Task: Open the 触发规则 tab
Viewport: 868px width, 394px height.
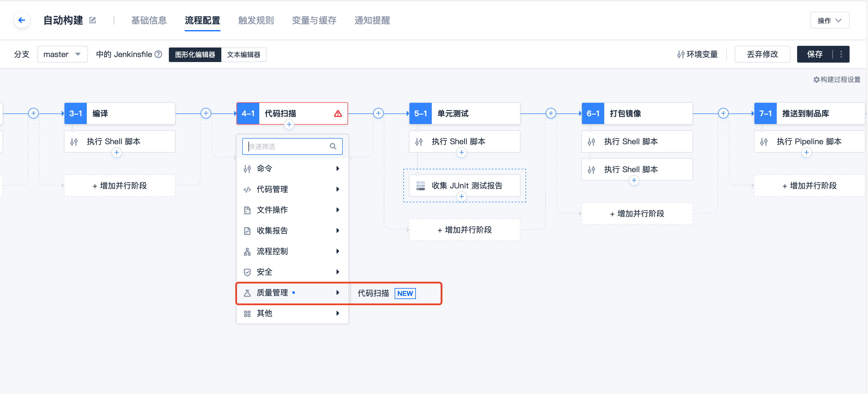Action: 256,20
